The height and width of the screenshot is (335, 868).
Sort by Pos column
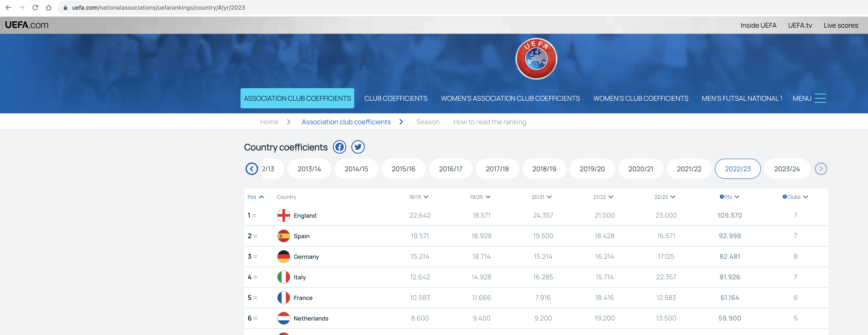pos(255,197)
